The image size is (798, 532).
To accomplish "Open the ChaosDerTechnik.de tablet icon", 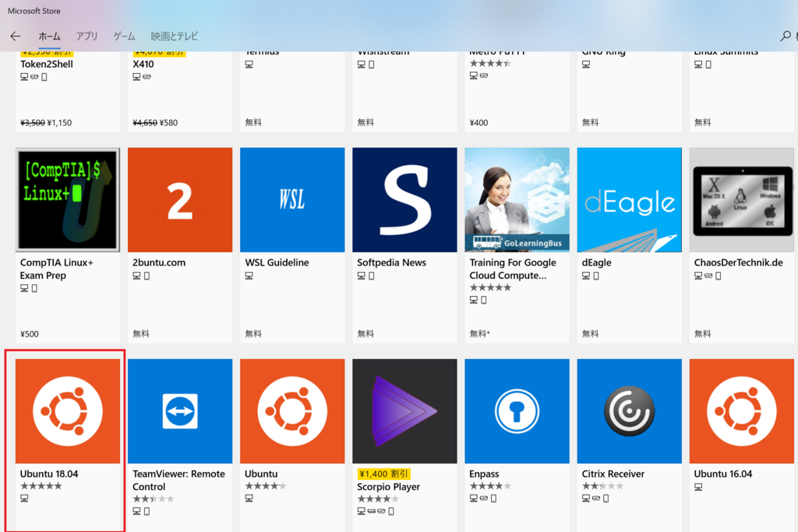I will [742, 200].
